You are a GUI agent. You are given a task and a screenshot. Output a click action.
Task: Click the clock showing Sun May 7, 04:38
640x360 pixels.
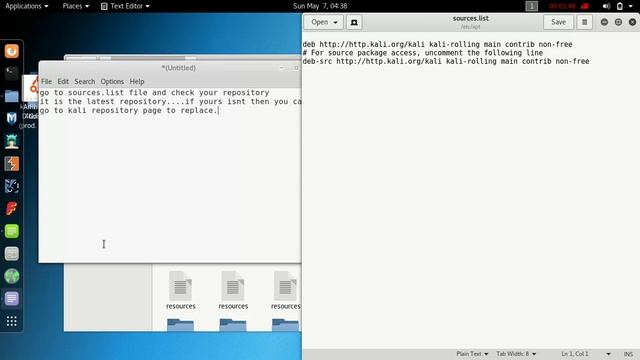(320, 6)
